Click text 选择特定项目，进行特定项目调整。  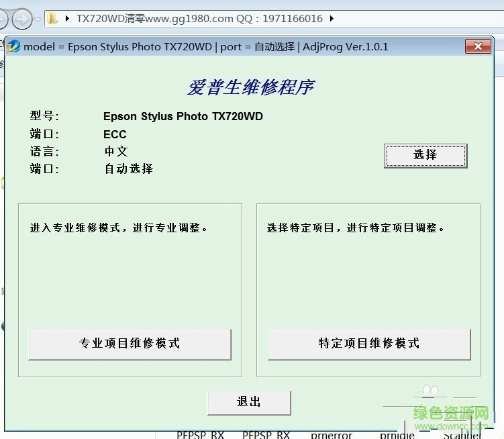[356, 228]
